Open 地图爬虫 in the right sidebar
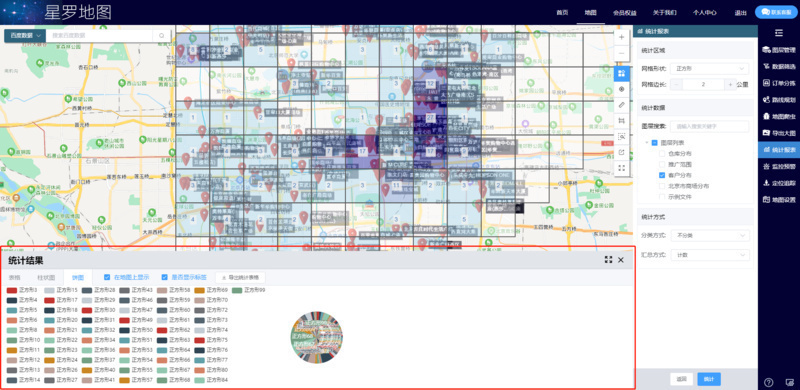 pyautogui.click(x=779, y=116)
